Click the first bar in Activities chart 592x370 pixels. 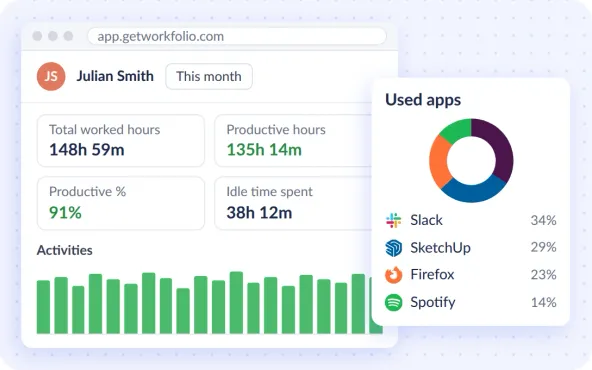pos(43,307)
